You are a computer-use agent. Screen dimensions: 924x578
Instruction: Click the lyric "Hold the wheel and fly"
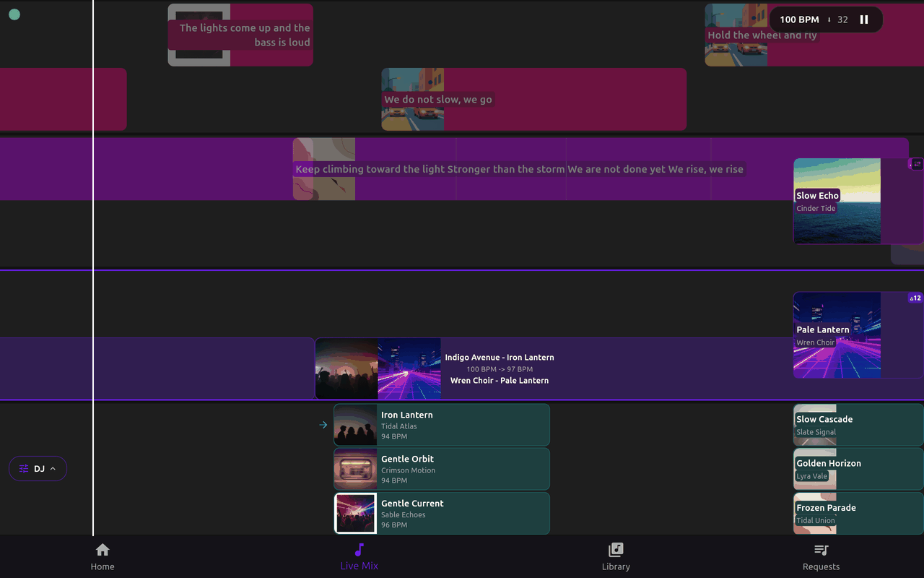coord(762,35)
